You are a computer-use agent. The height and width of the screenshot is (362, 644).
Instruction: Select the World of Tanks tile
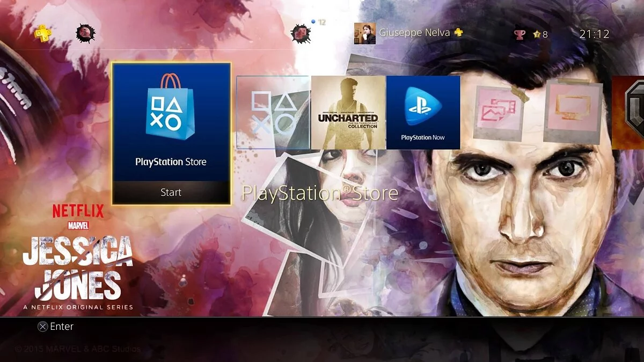pyautogui.click(x=628, y=112)
